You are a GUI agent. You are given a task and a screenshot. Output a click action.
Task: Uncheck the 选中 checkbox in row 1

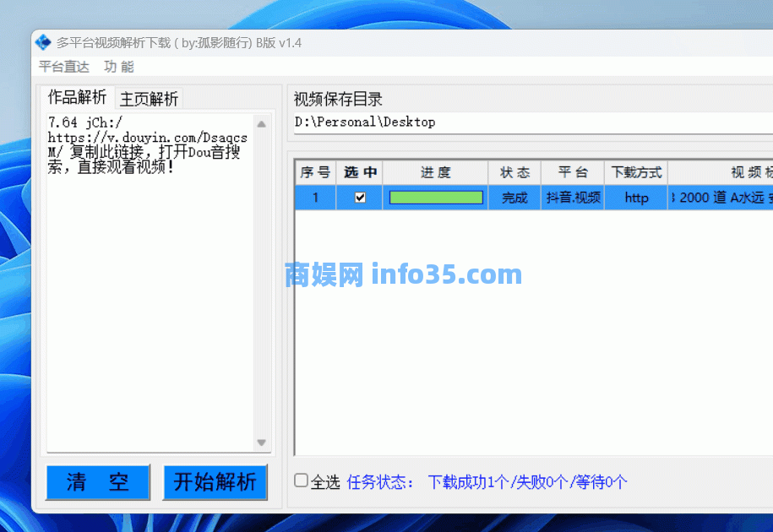click(x=359, y=197)
